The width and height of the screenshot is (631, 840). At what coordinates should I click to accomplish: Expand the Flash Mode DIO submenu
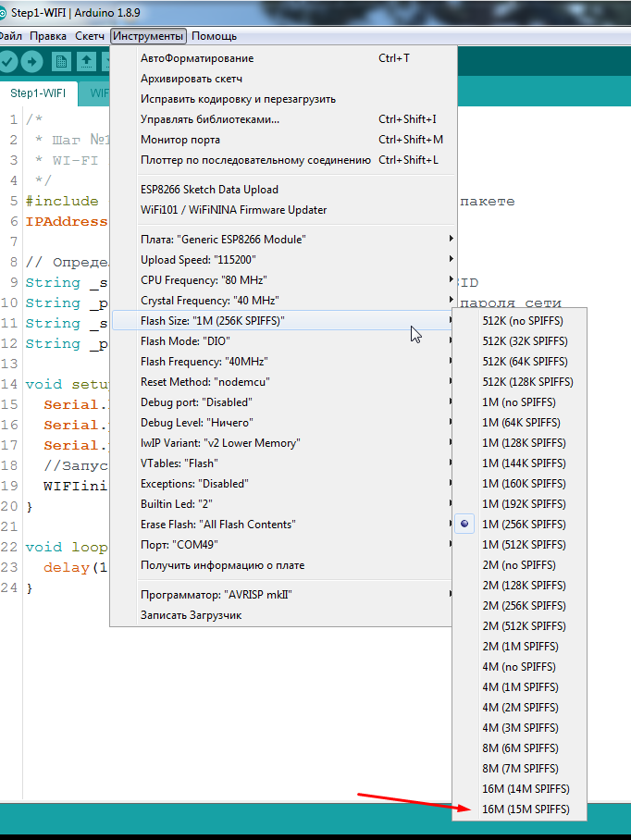coord(284,341)
